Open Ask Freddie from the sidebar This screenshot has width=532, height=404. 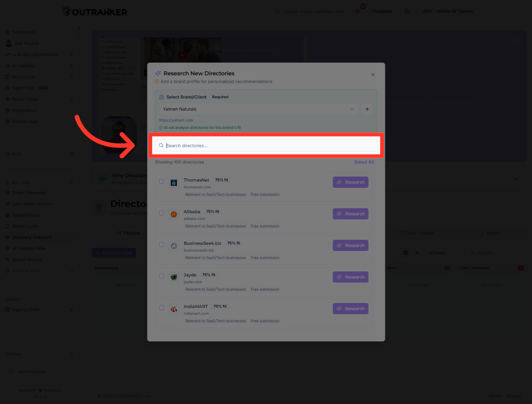pos(27,43)
